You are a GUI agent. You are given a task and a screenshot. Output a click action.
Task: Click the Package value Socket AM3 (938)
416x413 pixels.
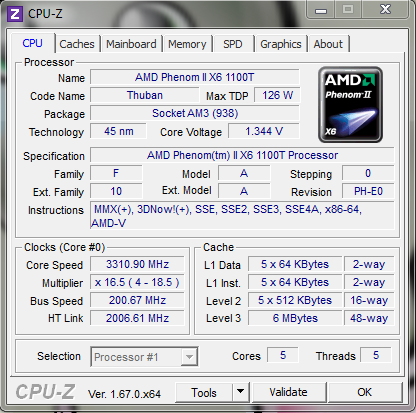coord(195,113)
